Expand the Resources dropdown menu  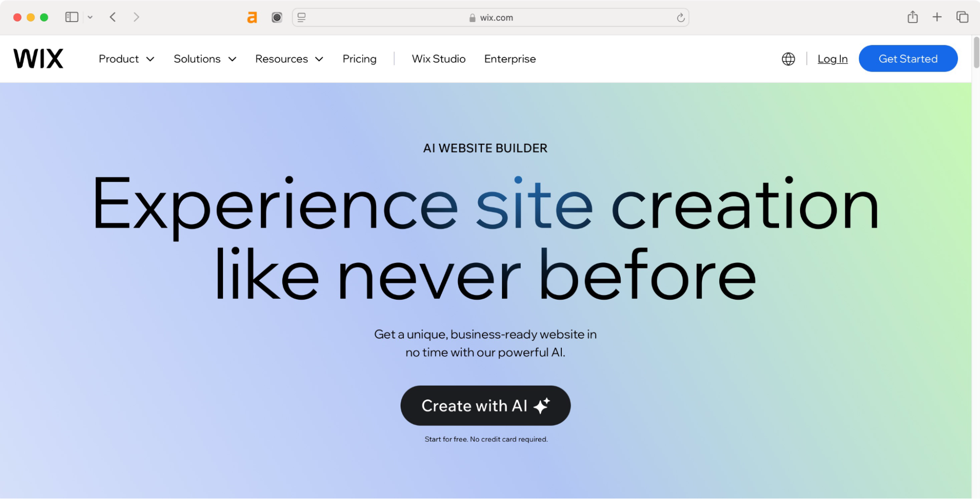point(288,58)
